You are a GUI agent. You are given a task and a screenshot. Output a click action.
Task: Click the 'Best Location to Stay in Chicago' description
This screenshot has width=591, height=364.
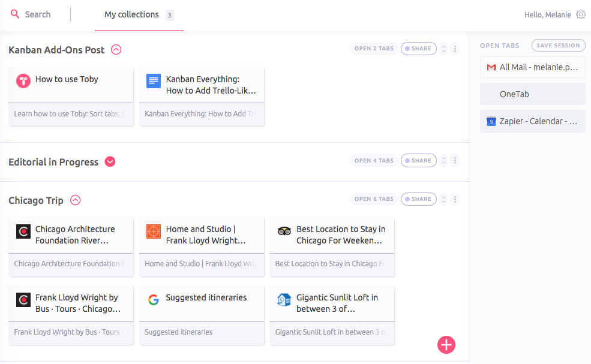coord(331,264)
